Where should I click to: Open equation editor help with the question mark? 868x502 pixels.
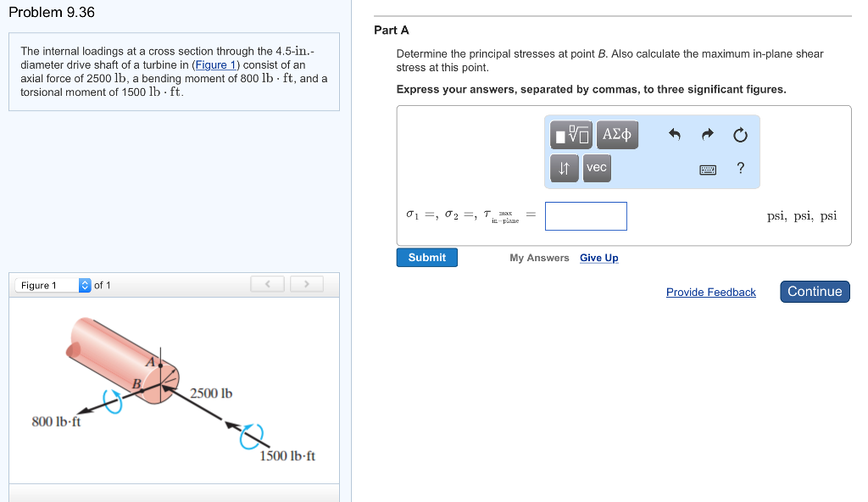click(x=739, y=168)
